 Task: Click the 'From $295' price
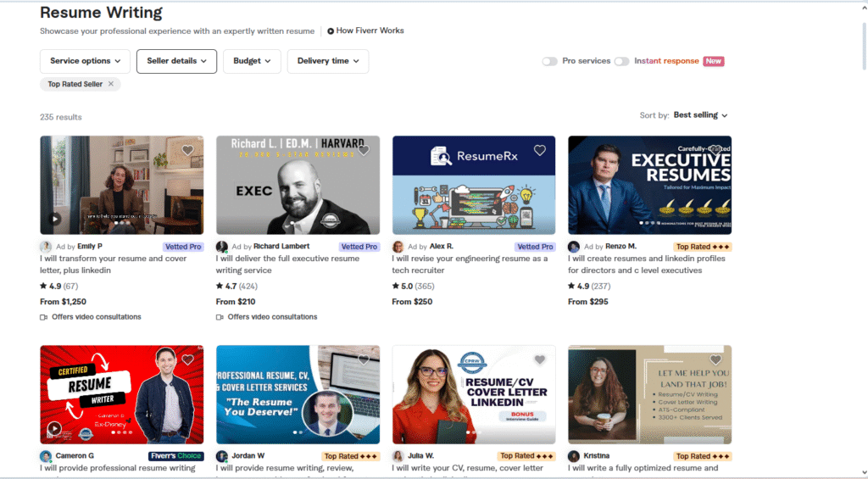[588, 302]
